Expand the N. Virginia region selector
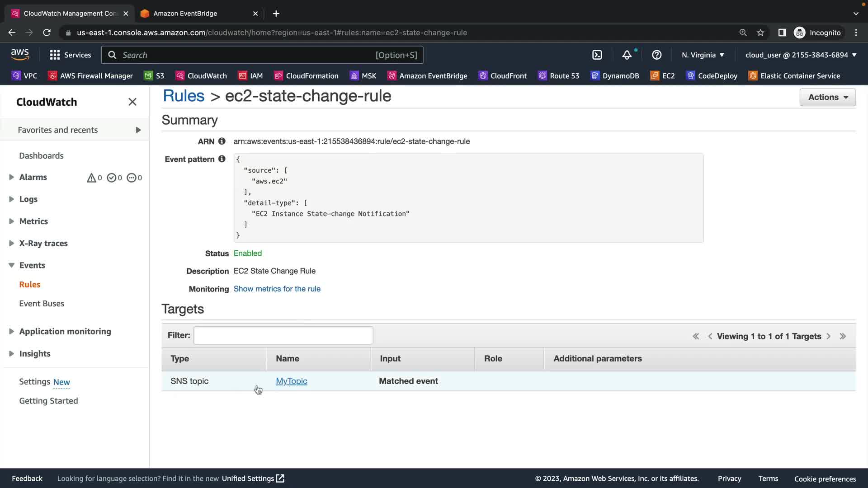Screen dimensions: 868x488 click(703, 55)
